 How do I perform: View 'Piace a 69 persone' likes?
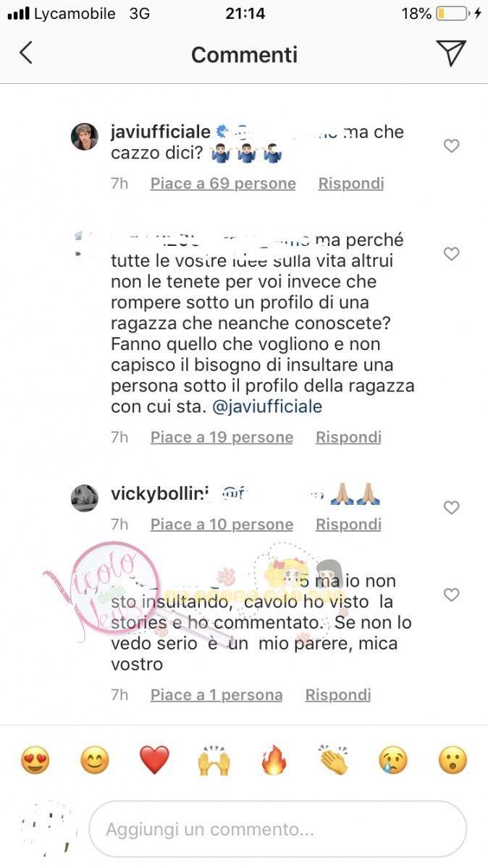coord(223,184)
